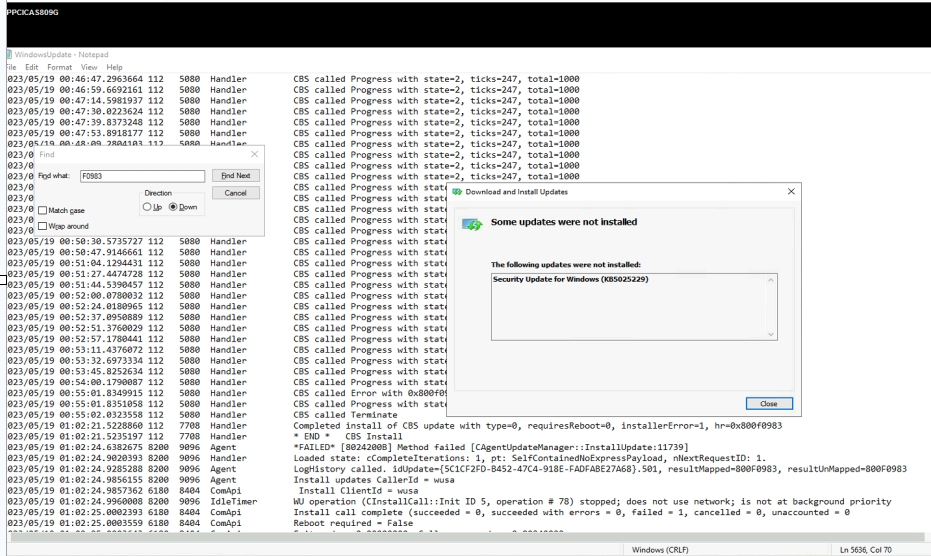Click the Ln 5636, Col 70 status indicator
This screenshot has width=931, height=556.
click(866, 550)
